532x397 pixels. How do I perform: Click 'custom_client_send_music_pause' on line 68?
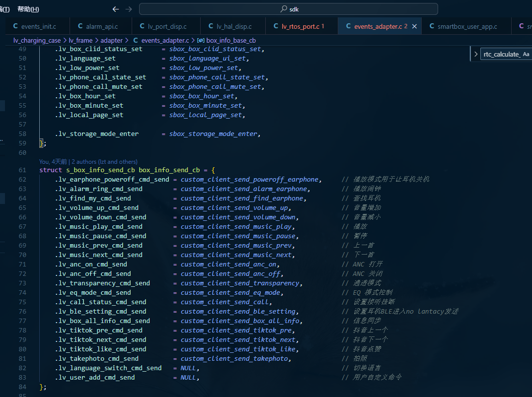(x=238, y=236)
